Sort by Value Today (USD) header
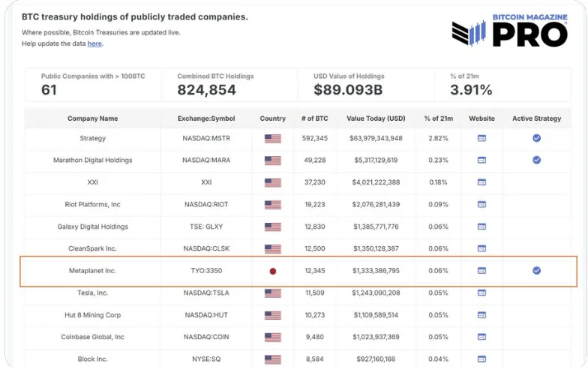This screenshot has height=367, width=588. coord(376,119)
